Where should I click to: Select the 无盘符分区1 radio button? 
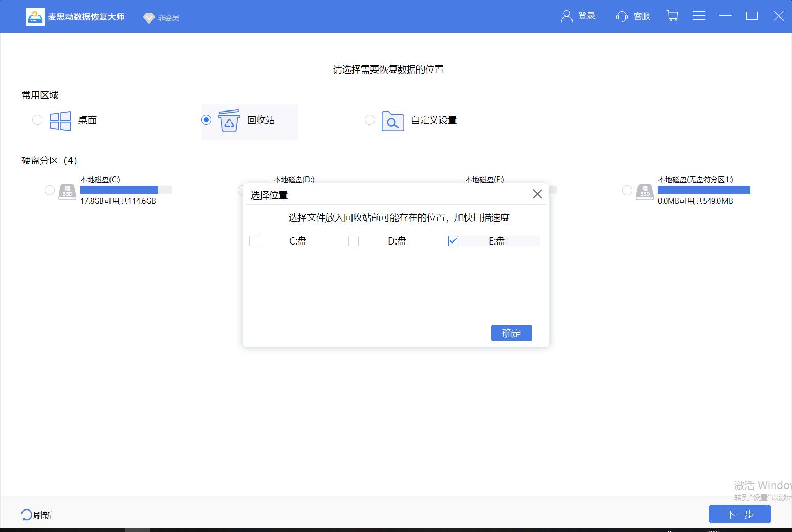[626, 190]
